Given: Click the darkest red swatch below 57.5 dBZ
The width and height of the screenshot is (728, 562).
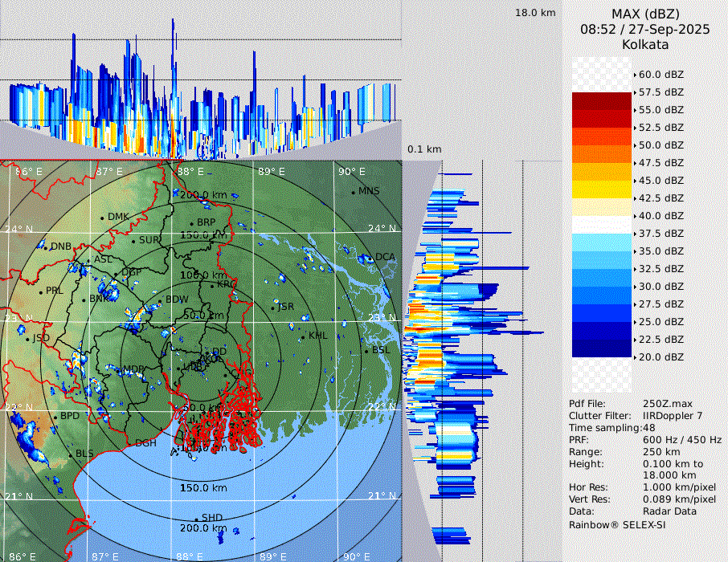Looking at the screenshot, I should pyautogui.click(x=601, y=101).
